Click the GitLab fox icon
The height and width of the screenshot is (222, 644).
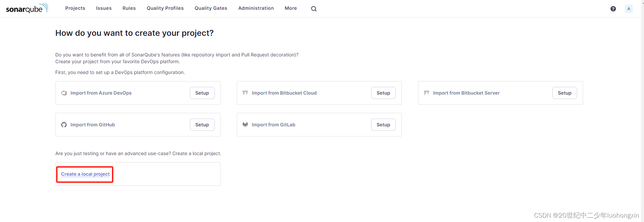(x=245, y=125)
